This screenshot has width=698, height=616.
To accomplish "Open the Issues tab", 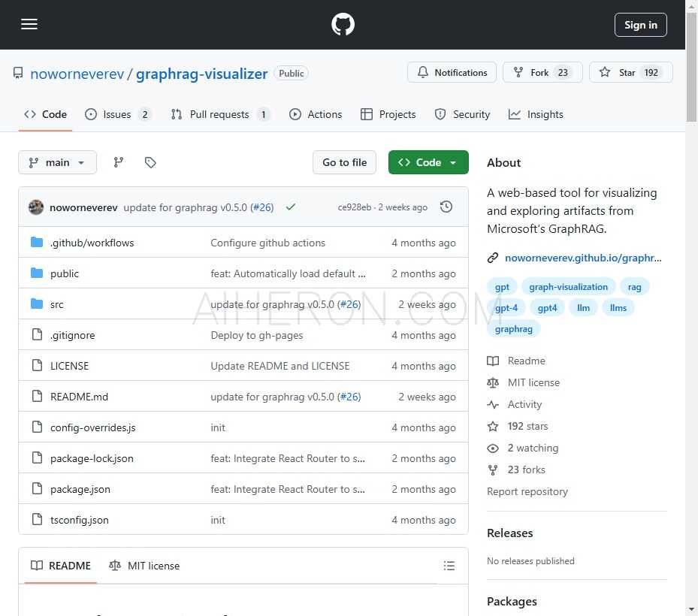I will coord(118,114).
